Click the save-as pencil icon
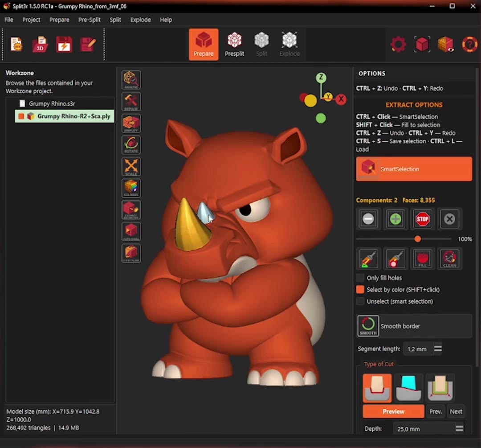This screenshot has width=481, height=448. (x=88, y=44)
